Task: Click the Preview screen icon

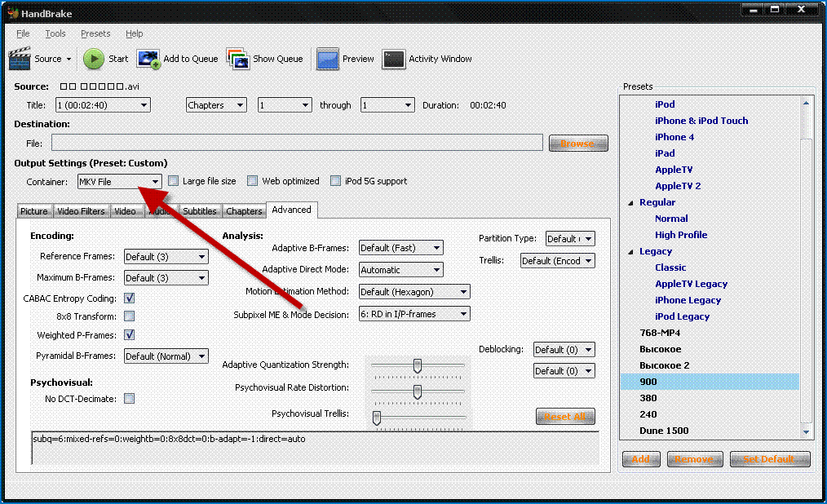Action: pyautogui.click(x=328, y=59)
